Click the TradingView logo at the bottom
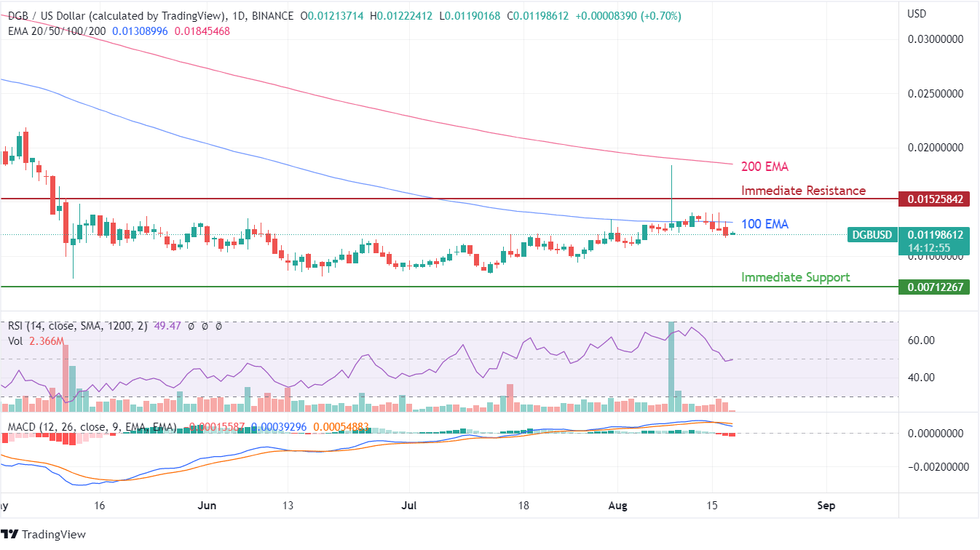The image size is (980, 550). (44, 535)
